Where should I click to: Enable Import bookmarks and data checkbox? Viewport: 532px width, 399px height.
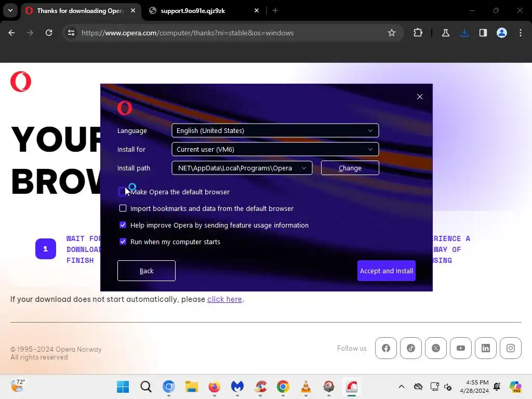123,208
